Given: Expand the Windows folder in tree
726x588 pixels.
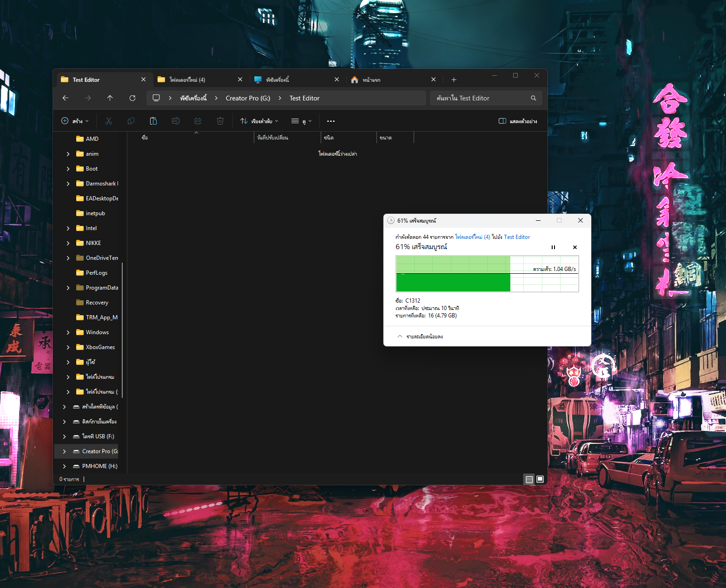Looking at the screenshot, I should pos(68,332).
